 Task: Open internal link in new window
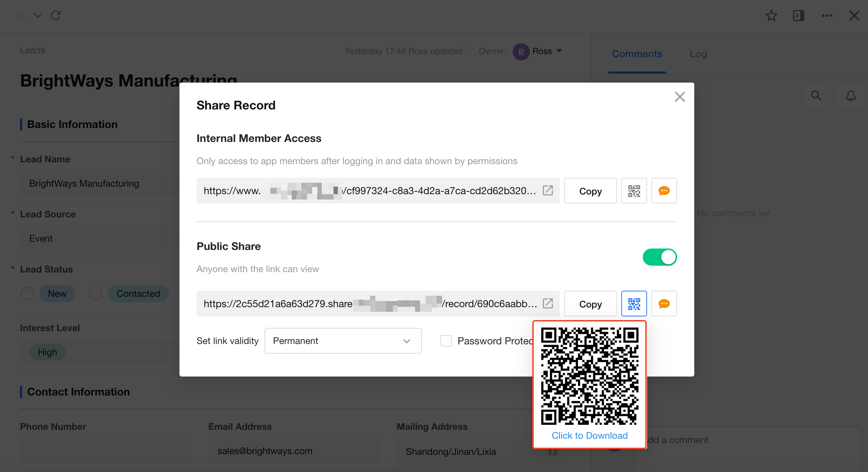point(548,191)
